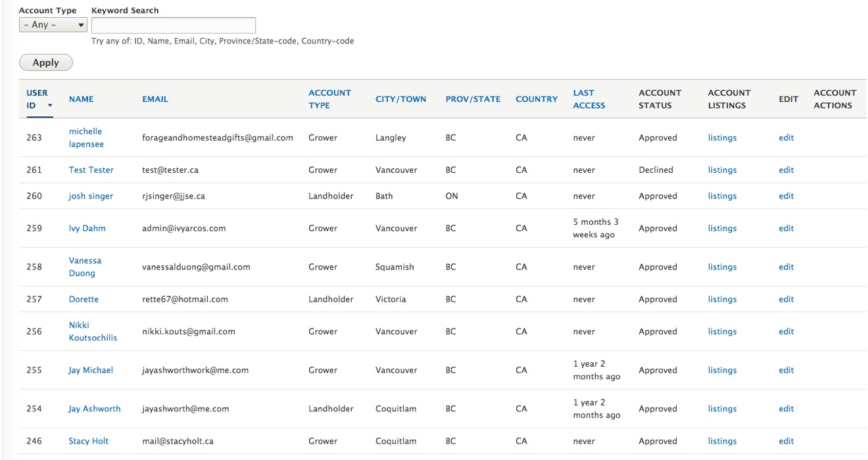Open Jay Ashworth's profile link
868x460 pixels.
click(x=94, y=409)
